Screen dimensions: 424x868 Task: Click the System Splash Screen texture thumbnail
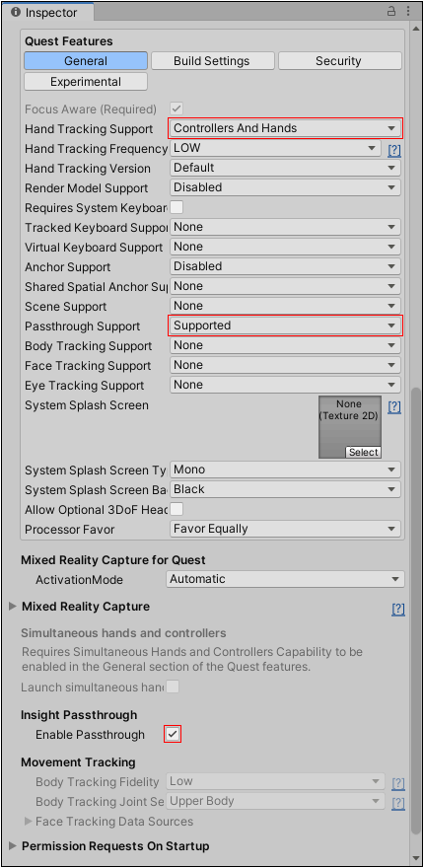[350, 427]
